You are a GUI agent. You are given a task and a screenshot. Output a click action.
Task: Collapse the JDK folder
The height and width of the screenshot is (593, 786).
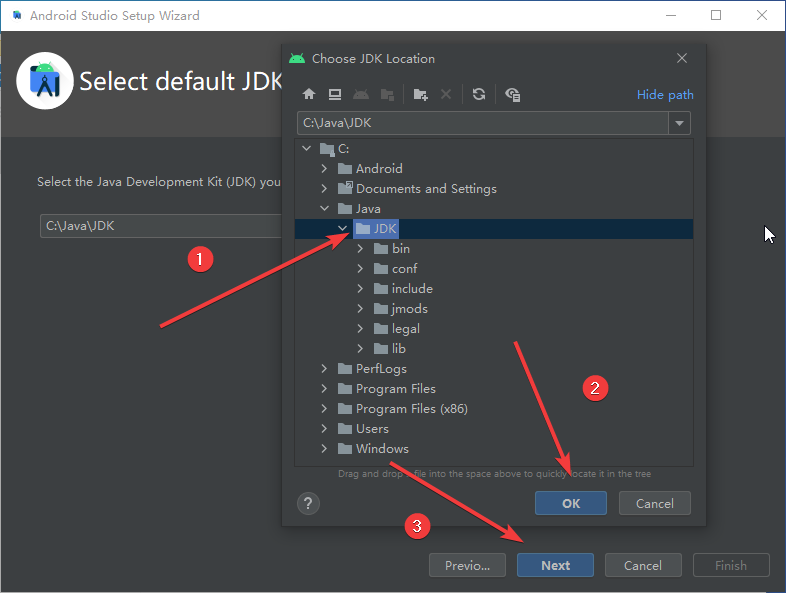pos(342,229)
